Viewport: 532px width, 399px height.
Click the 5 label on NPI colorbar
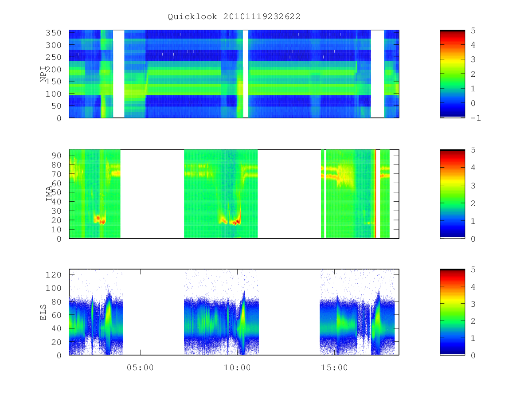tap(473, 30)
